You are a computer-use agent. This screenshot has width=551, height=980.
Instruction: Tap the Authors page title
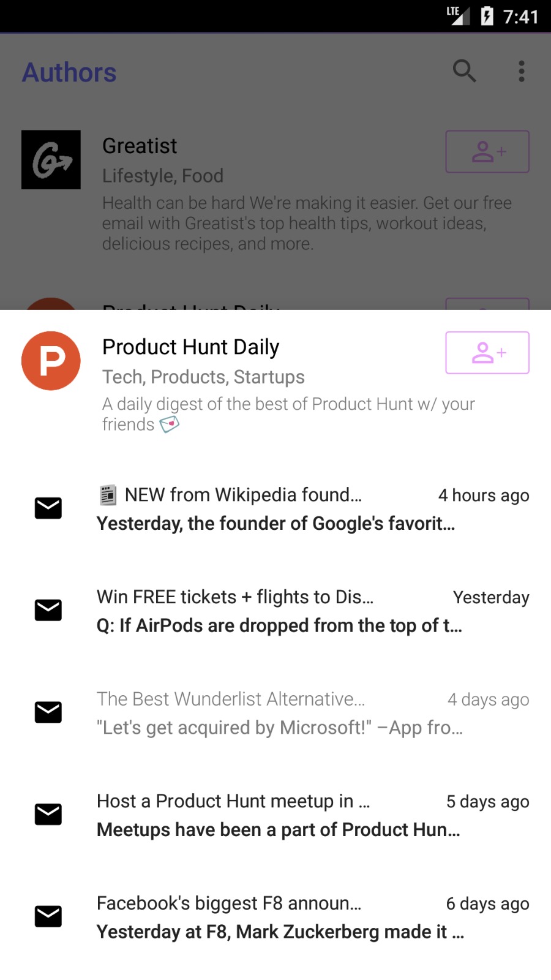point(69,72)
